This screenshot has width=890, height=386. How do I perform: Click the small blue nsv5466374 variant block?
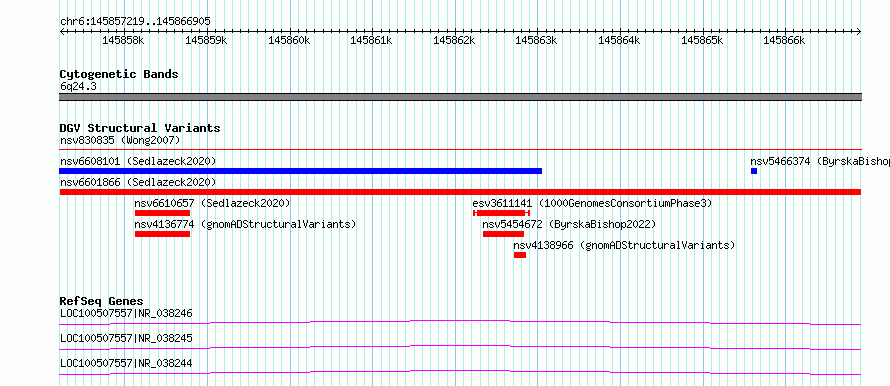754,171
